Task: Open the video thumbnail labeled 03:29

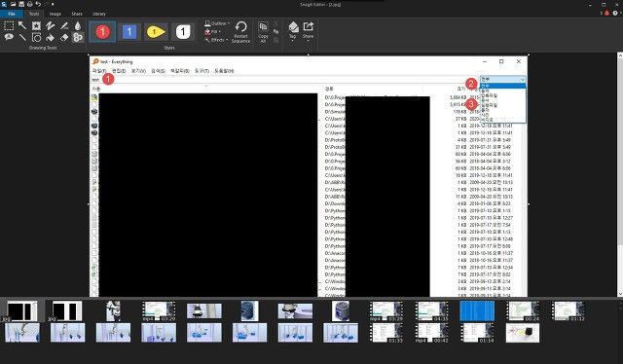Action: point(159,310)
